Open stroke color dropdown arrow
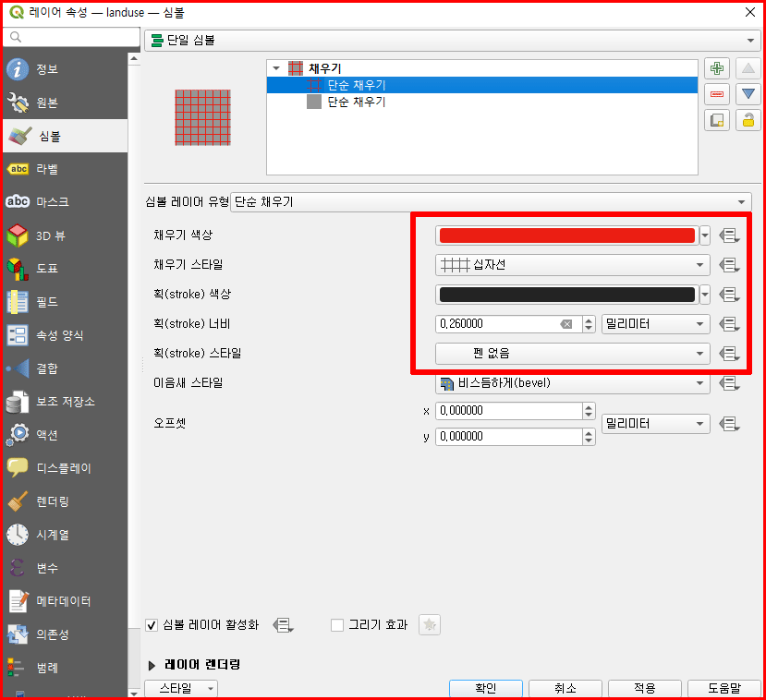 pyautogui.click(x=705, y=295)
